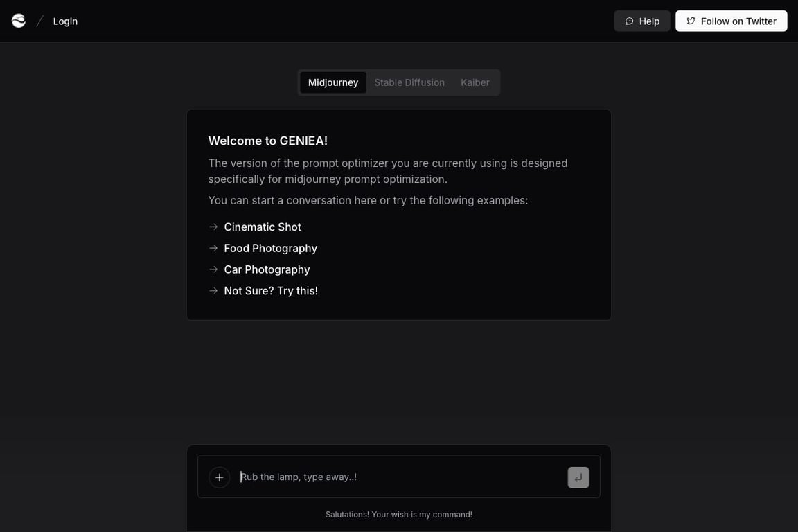Try the Car Photography example

pos(267,270)
